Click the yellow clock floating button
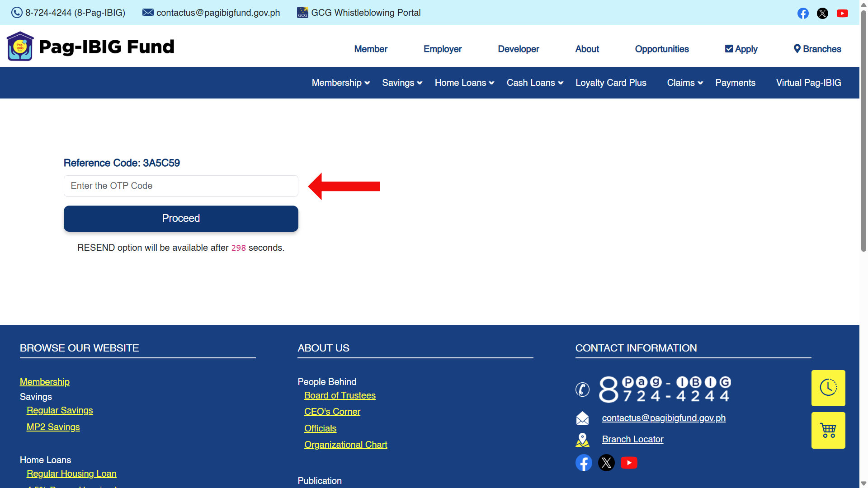 [828, 388]
